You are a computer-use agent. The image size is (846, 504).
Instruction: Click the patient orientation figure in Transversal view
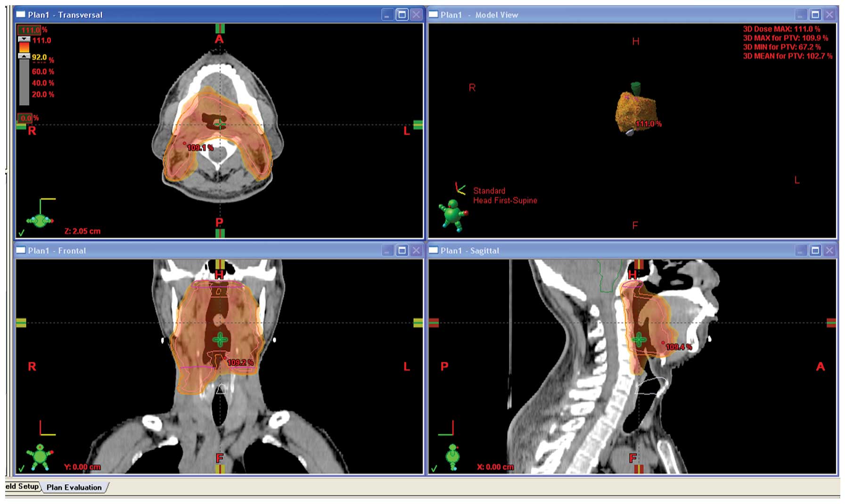[x=40, y=220]
